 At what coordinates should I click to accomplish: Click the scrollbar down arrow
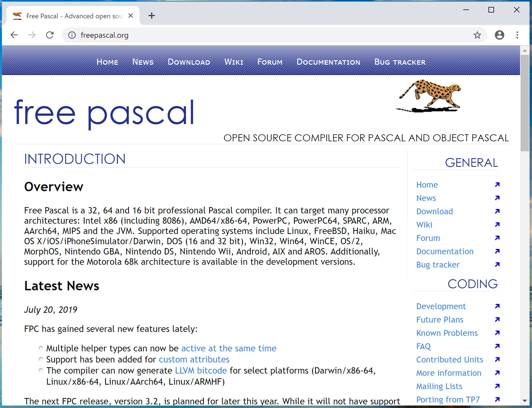tap(525, 401)
